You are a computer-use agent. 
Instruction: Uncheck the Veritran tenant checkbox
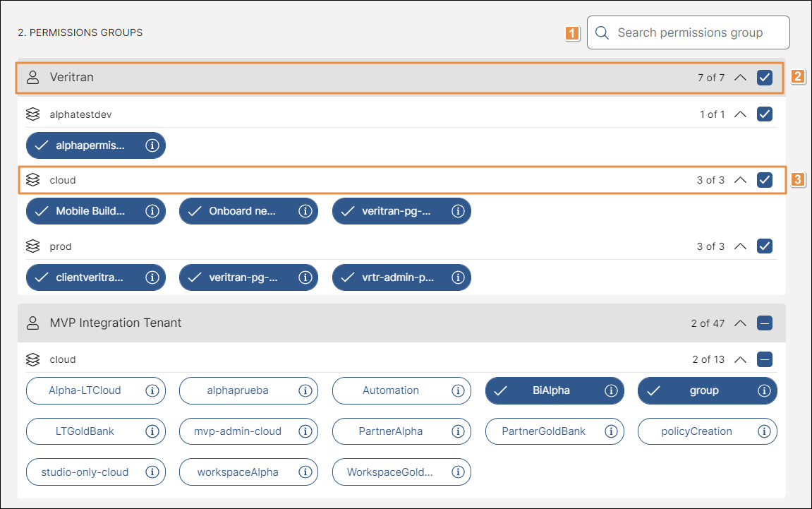(765, 78)
